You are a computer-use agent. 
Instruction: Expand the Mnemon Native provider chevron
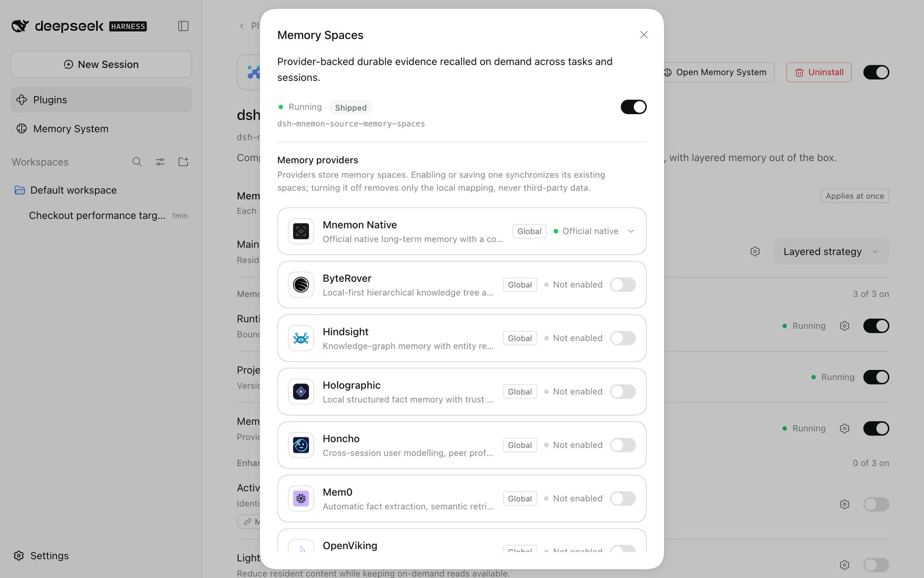631,231
